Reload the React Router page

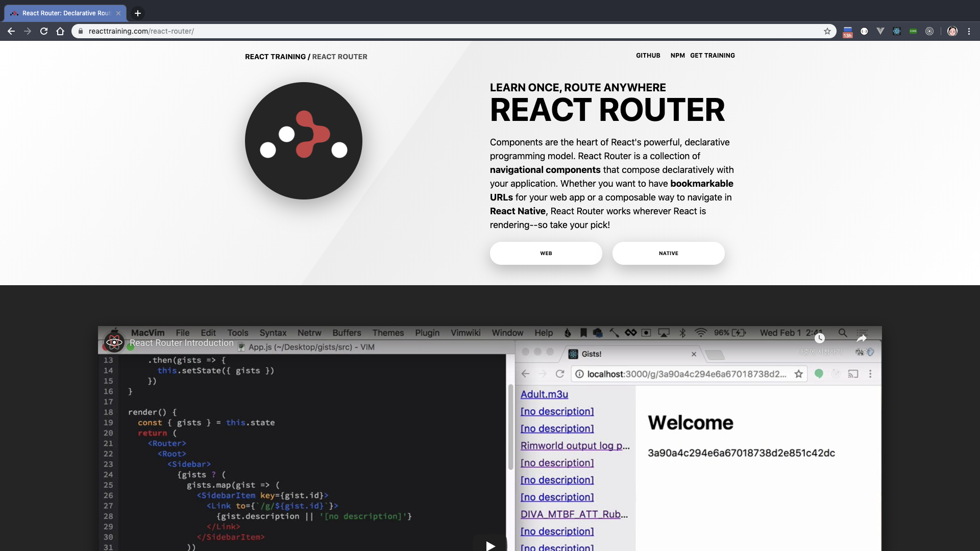[44, 31]
